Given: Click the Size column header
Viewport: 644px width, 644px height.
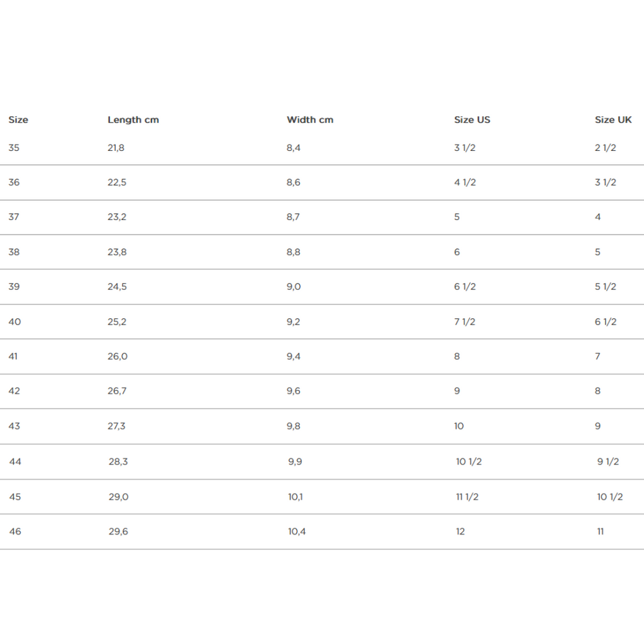Looking at the screenshot, I should [x=18, y=119].
